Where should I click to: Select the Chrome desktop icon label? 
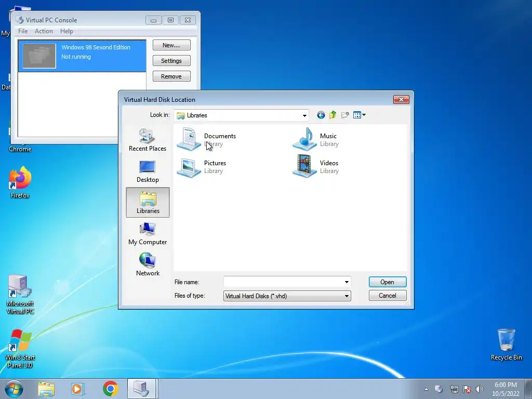click(x=20, y=149)
